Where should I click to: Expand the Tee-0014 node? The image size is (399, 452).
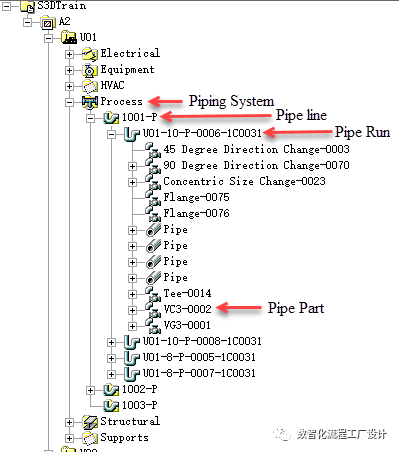pyautogui.click(x=132, y=294)
